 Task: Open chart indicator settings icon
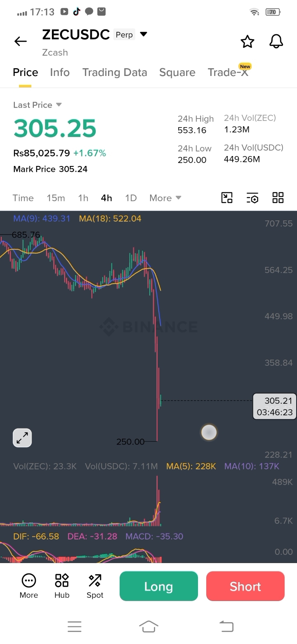pyautogui.click(x=252, y=198)
